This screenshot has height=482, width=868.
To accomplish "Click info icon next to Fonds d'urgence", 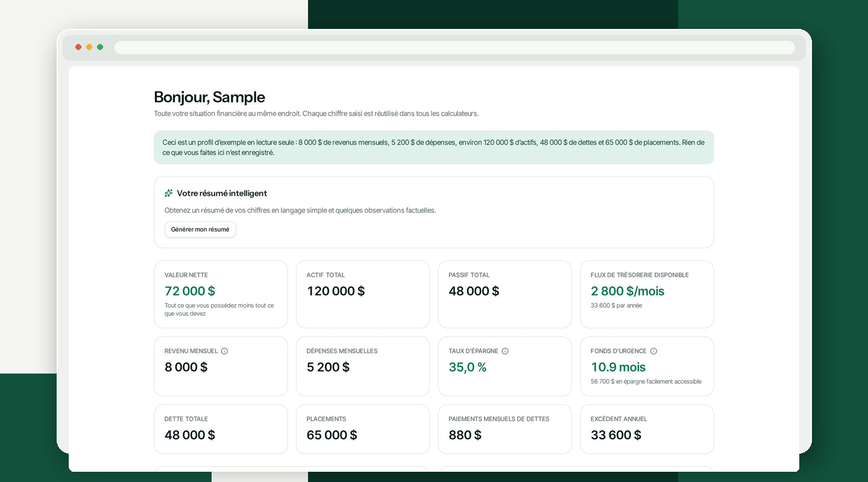I will click(653, 351).
